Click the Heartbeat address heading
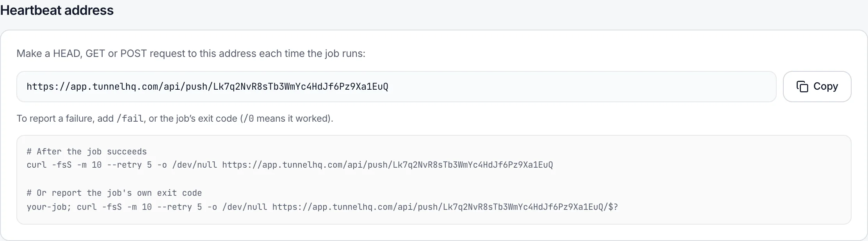868x241 pixels. click(57, 10)
